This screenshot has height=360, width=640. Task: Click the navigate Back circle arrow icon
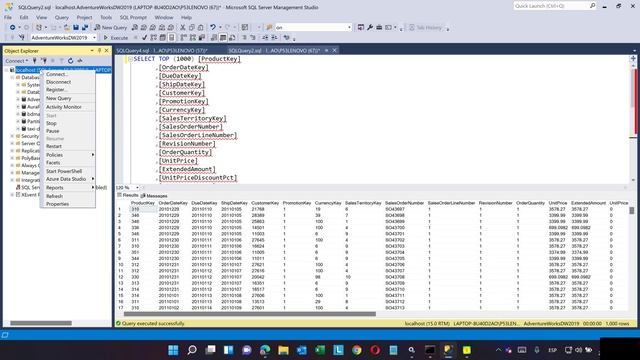tap(13, 27)
